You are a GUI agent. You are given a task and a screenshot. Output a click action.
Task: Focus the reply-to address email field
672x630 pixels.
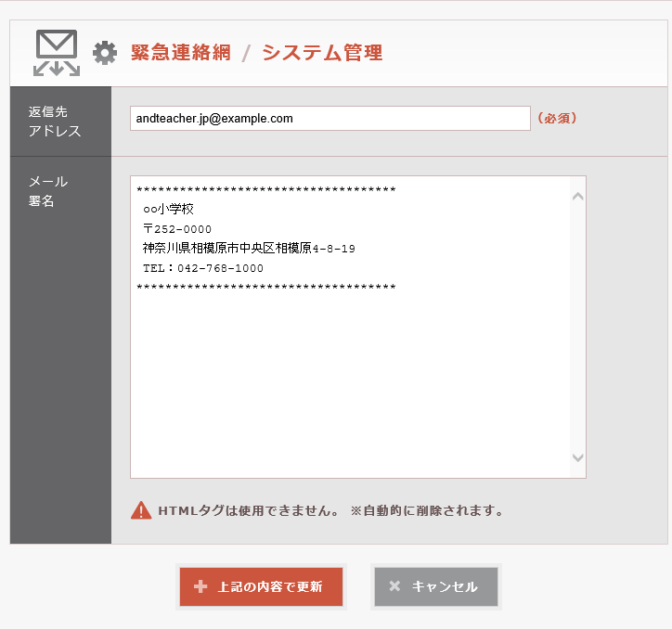point(330,119)
